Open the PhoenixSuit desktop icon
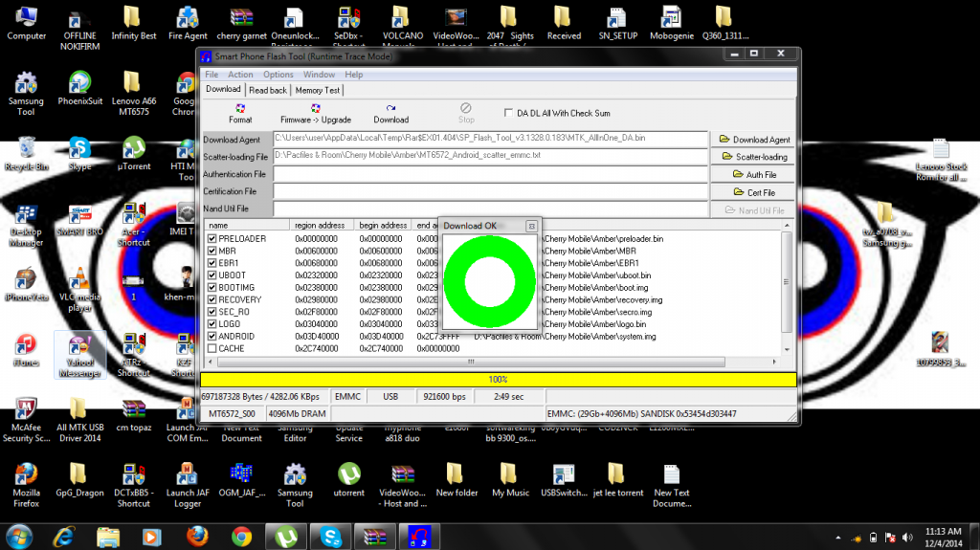Screen dimensions: 980x550 point(79,83)
